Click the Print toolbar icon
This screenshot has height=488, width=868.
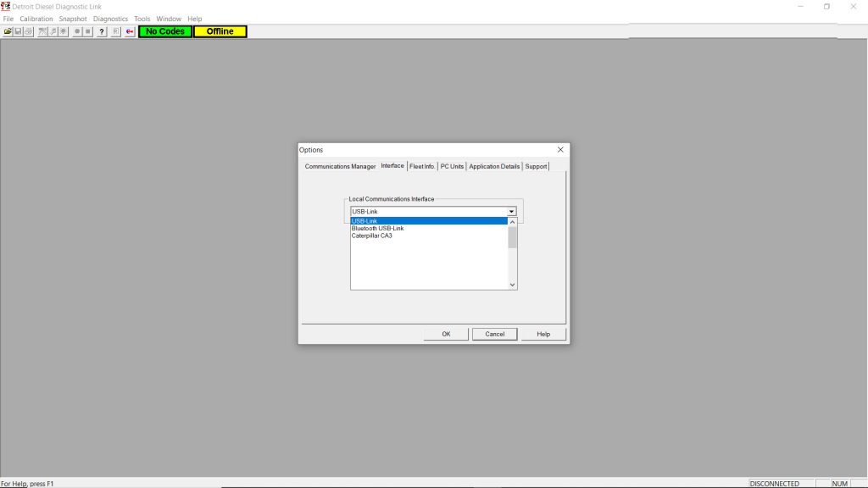click(x=27, y=31)
